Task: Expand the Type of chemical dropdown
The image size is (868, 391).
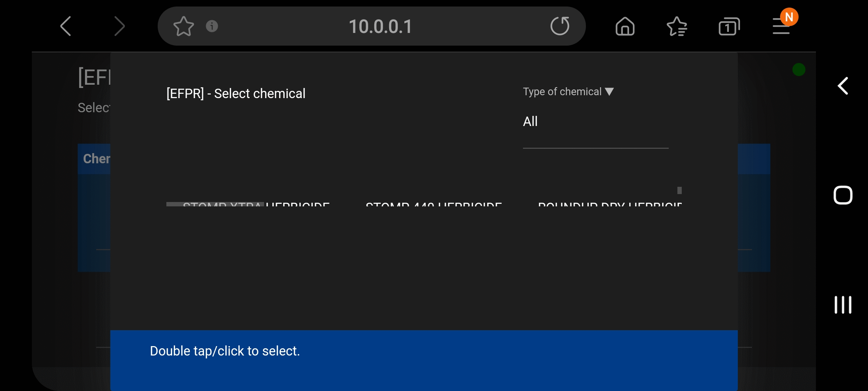Action: [568, 92]
